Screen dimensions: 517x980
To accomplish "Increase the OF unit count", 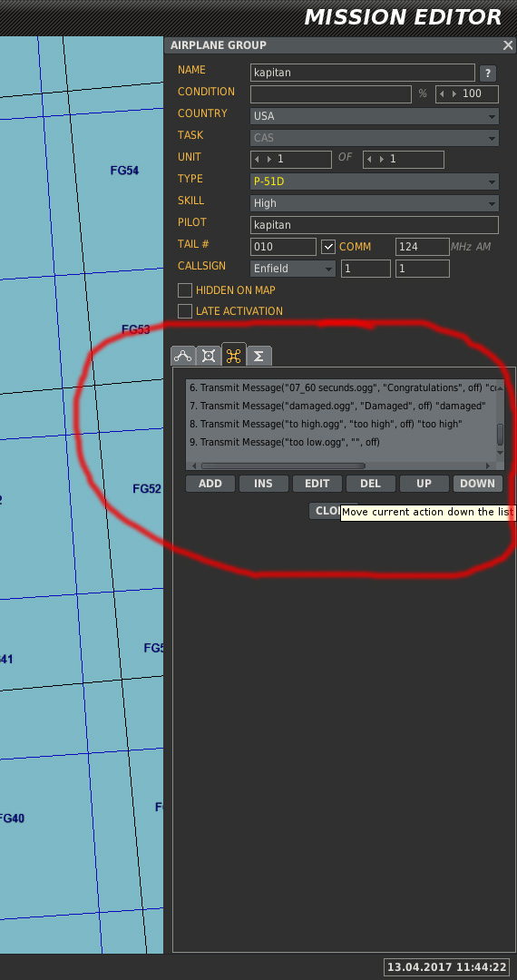I will click(x=382, y=160).
